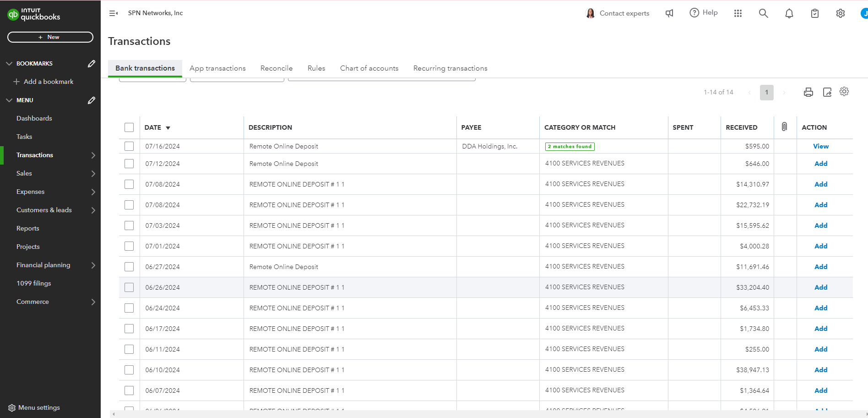The width and height of the screenshot is (868, 418).
Task: Open QuickBooks home via the logo
Action: pyautogui.click(x=34, y=14)
